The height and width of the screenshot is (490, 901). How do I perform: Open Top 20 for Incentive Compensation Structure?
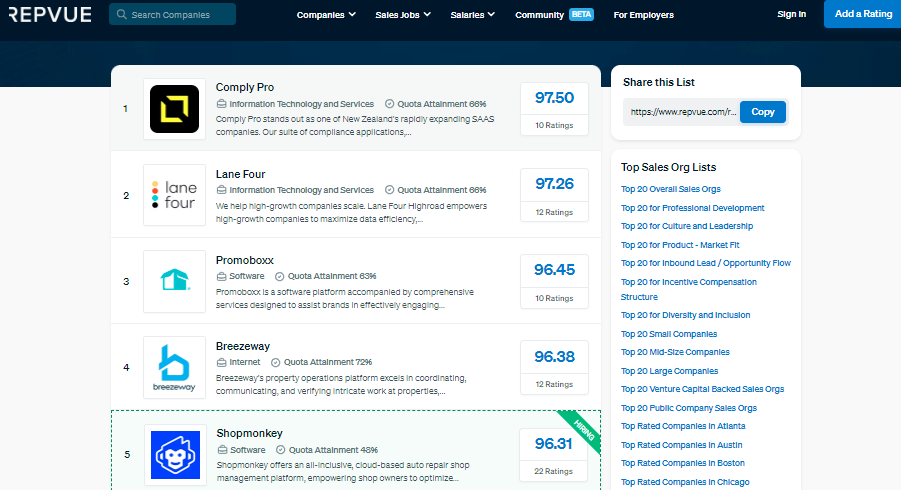(x=688, y=290)
